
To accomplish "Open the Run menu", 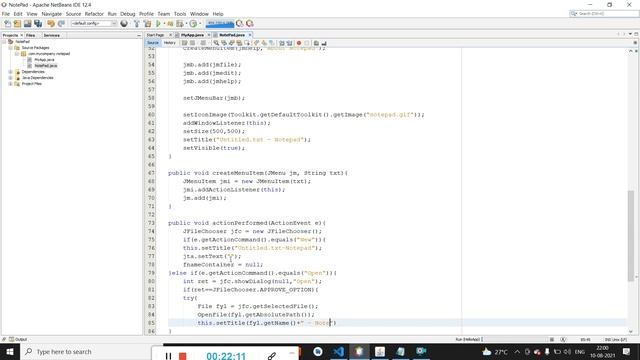I will tap(112, 14).
